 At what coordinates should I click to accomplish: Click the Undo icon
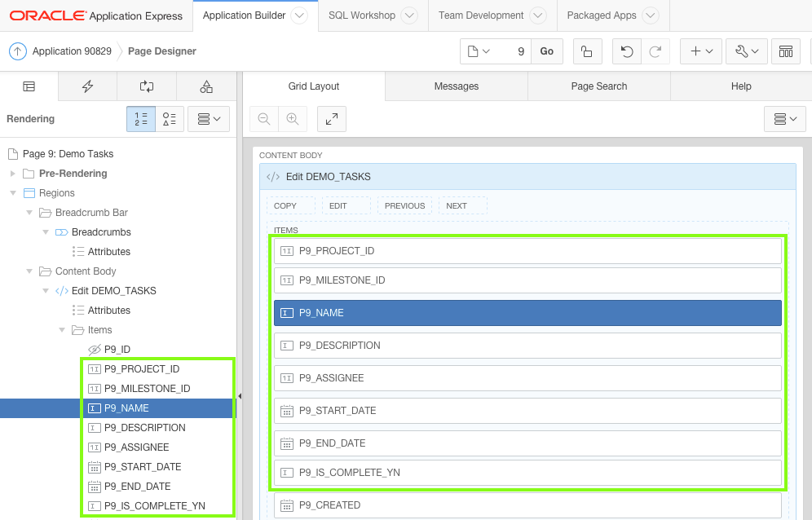627,51
